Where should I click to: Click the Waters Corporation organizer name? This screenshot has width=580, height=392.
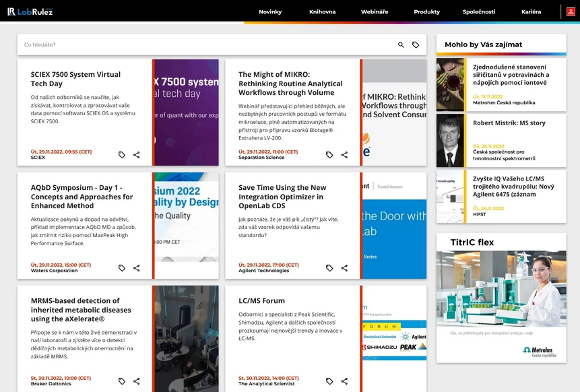[54, 270]
